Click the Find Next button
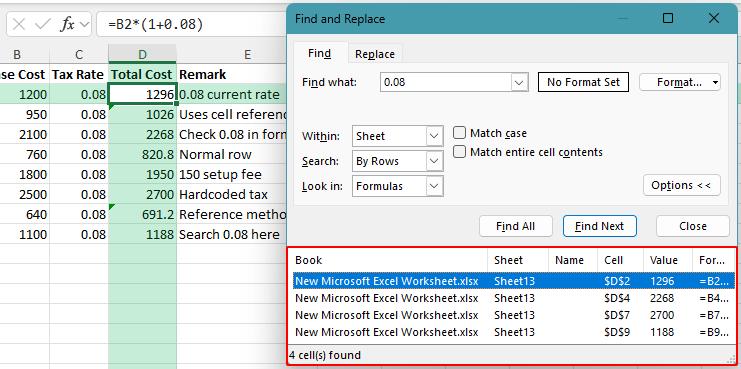Image resolution: width=741 pixels, height=369 pixels. coord(599,226)
